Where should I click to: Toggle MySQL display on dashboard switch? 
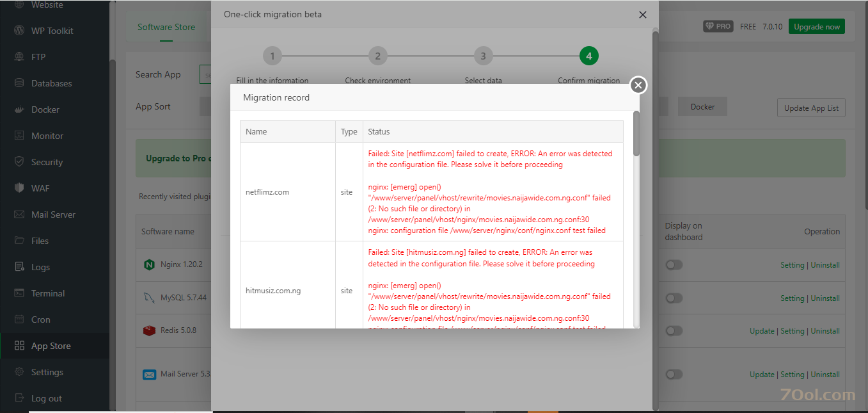tap(674, 298)
